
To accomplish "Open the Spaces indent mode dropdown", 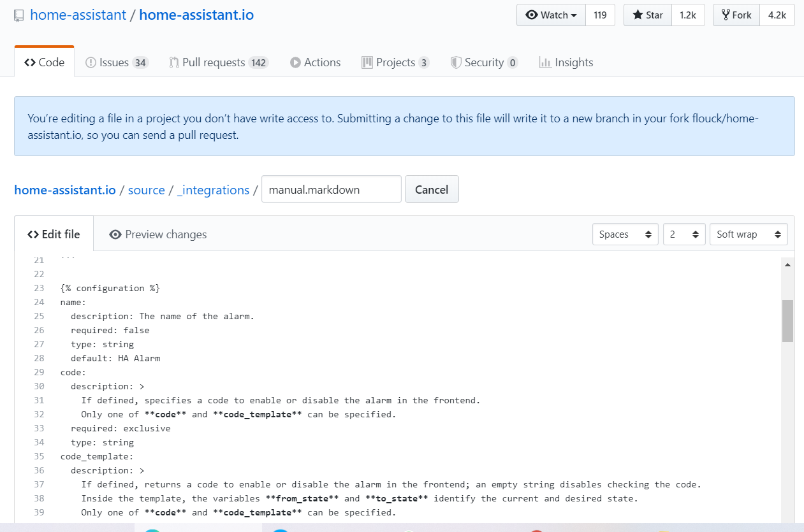I will [625, 234].
